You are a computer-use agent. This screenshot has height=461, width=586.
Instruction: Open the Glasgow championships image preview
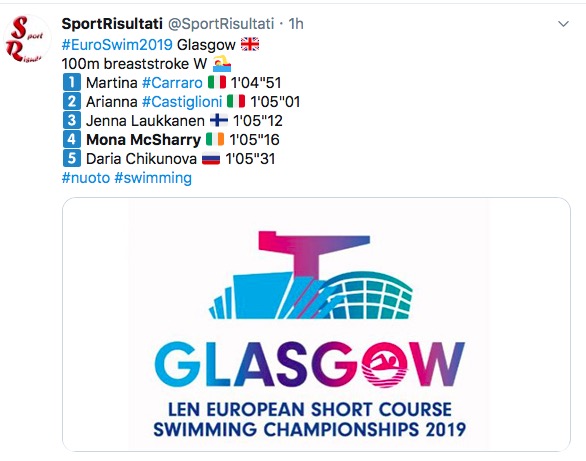coord(316,324)
